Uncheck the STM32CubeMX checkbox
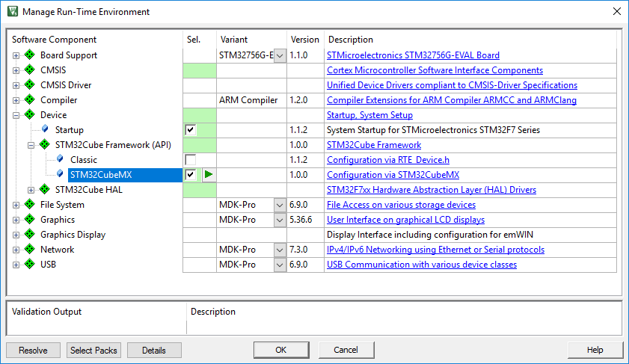 click(x=191, y=174)
